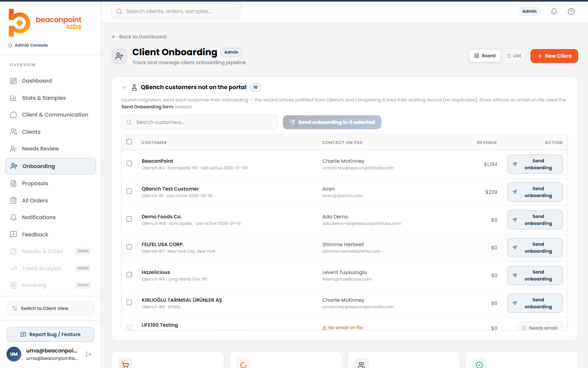Image resolution: width=588 pixels, height=368 pixels.
Task: Click the shopping cart card icon
Action: (x=125, y=364)
